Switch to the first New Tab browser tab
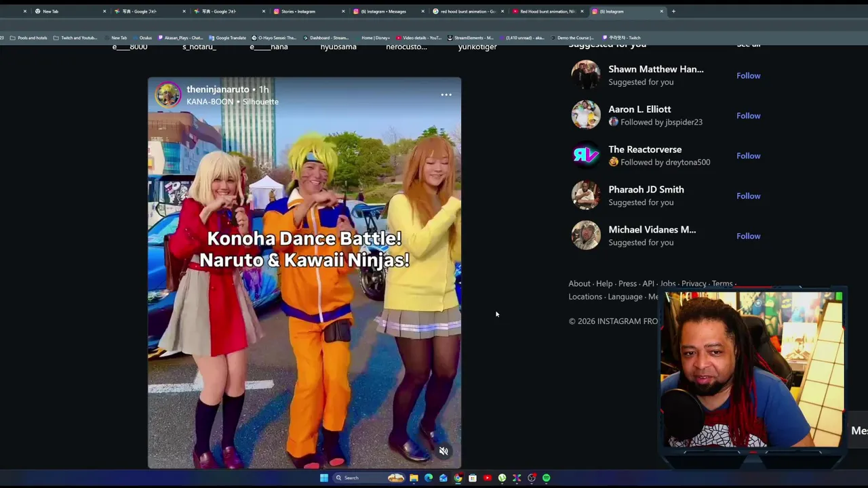 (x=70, y=11)
